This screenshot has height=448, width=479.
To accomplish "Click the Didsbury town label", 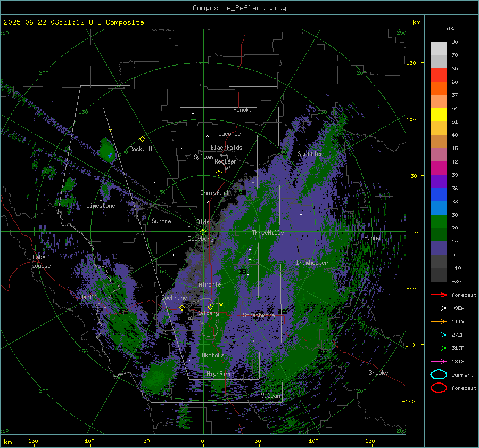I will (201, 239).
